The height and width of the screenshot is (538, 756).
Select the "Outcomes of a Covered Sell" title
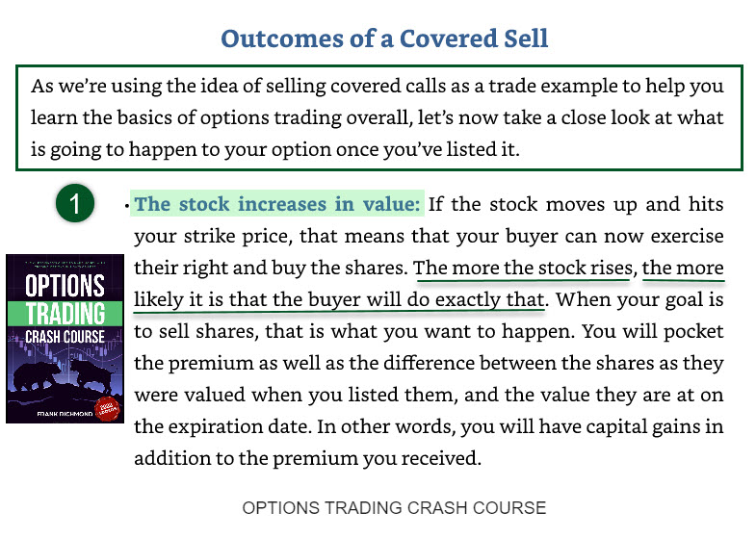[x=384, y=38]
